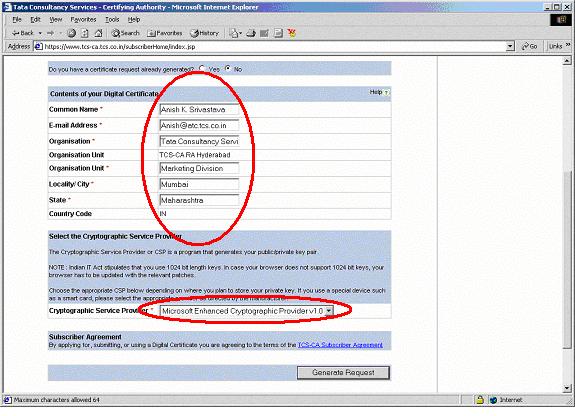Image resolution: width=575 pixels, height=416 pixels.
Task: Click the status bar page icon
Action: coord(7,400)
